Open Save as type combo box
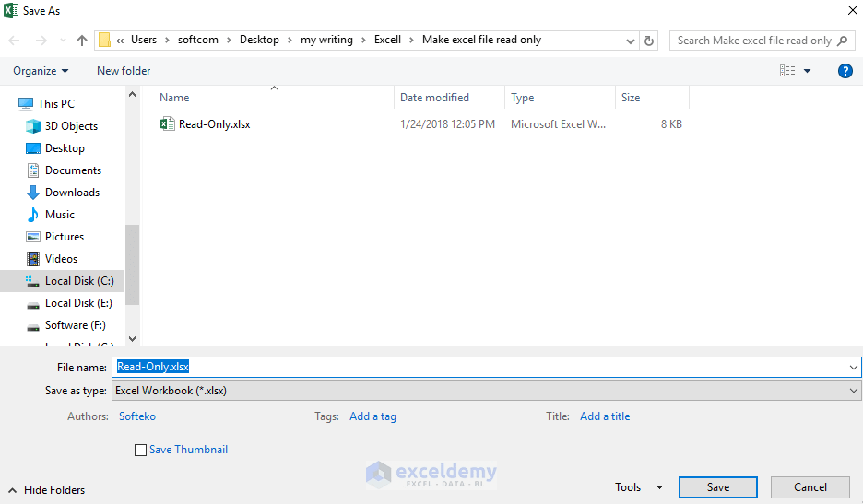 (487, 391)
